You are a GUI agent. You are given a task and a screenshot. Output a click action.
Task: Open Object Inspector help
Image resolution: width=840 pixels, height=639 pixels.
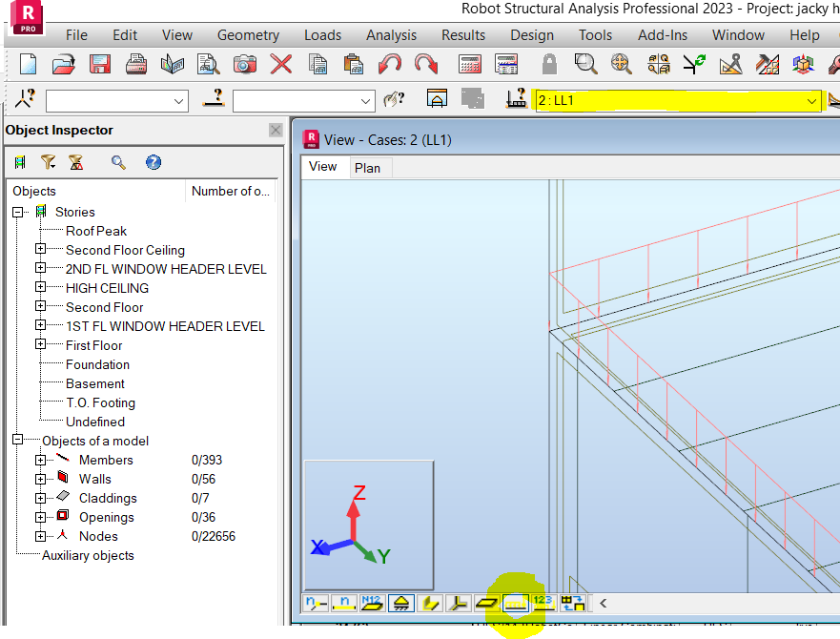(x=153, y=161)
